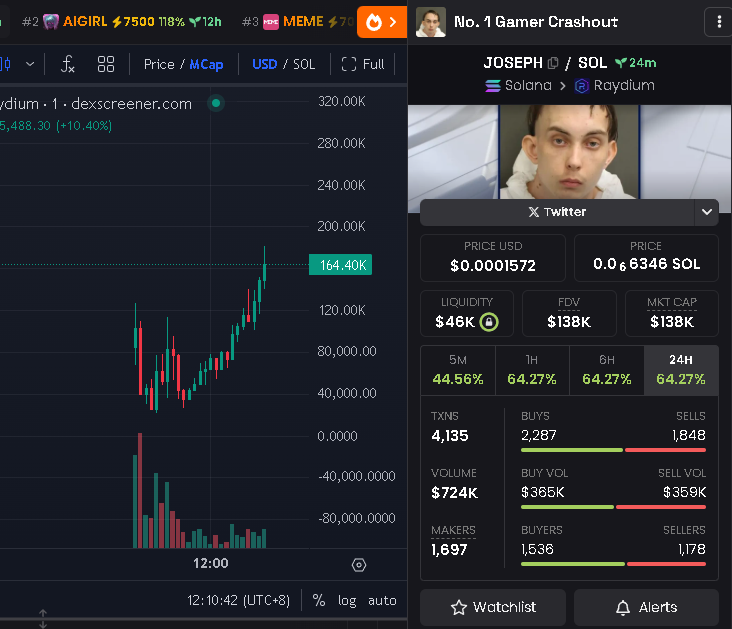
Task: Click the PRICE USD $0.0001572 box
Action: click(493, 258)
